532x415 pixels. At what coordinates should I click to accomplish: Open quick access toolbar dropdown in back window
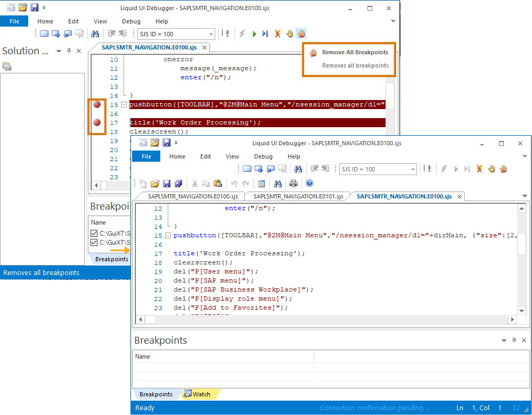click(44, 7)
